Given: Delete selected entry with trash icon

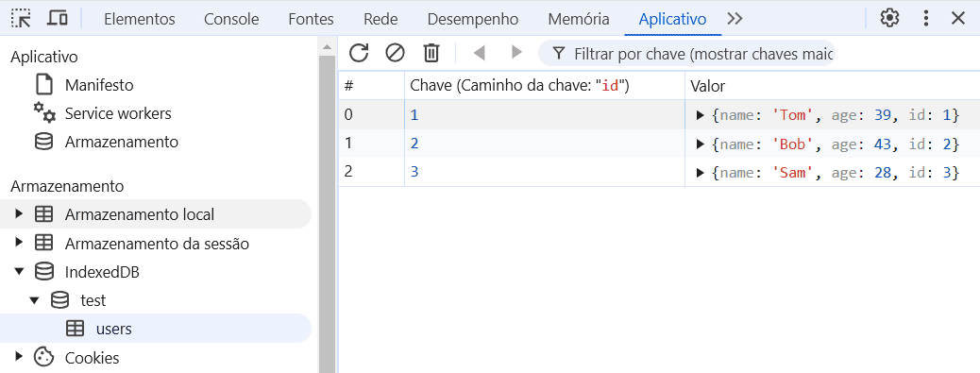Looking at the screenshot, I should point(431,53).
